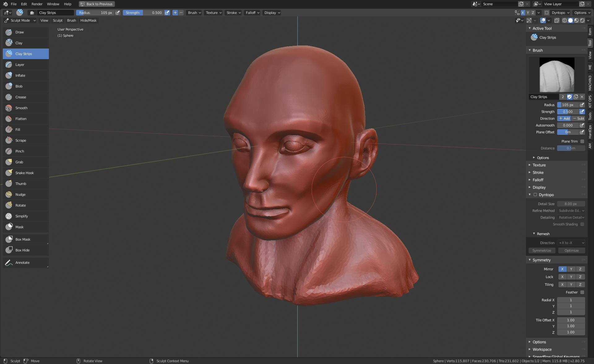Image resolution: width=594 pixels, height=364 pixels.
Task: Select the Crease brush tool
Action: (x=21, y=97)
